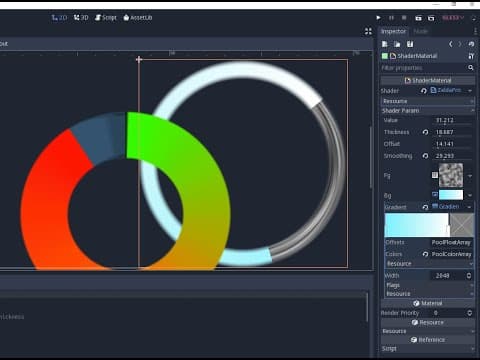480x360 pixels.
Task: Toggle distraction-free mode expand icon
Action: pyautogui.click(x=368, y=31)
